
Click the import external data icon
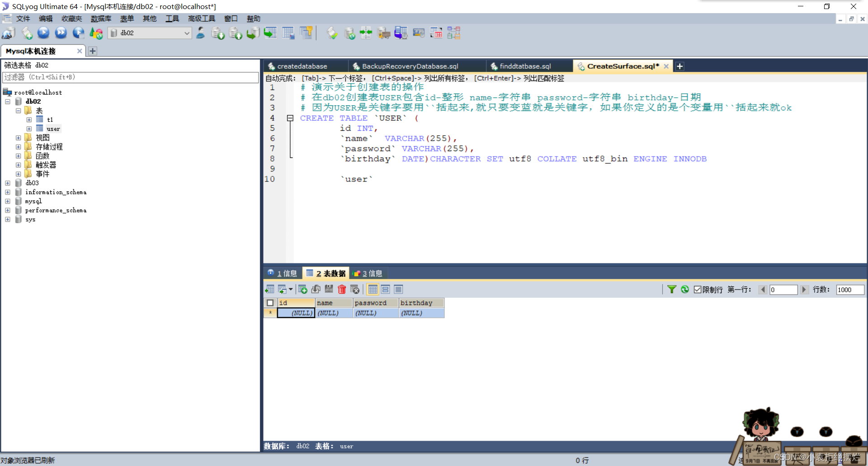(218, 33)
